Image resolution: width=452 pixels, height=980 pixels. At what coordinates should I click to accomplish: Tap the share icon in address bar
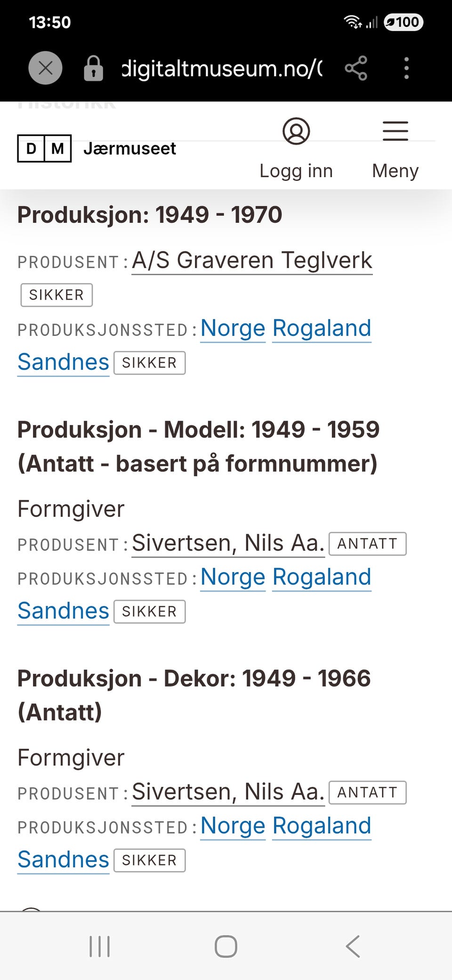click(356, 68)
